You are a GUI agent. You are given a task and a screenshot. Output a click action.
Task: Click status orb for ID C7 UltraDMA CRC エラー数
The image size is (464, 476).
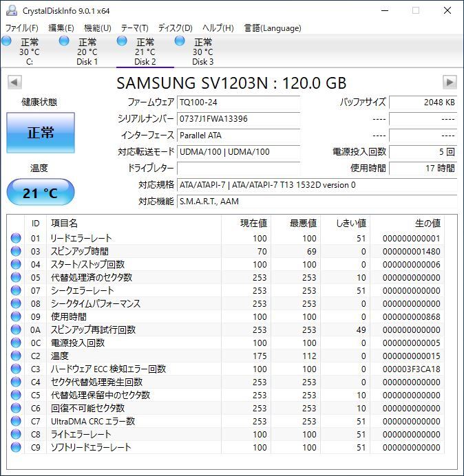click(x=16, y=421)
